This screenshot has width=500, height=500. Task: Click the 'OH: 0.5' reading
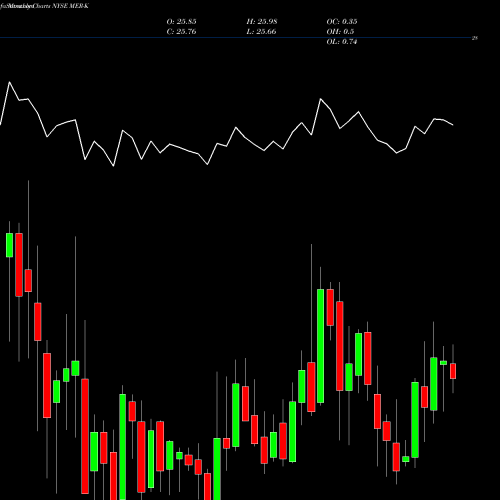340,32
